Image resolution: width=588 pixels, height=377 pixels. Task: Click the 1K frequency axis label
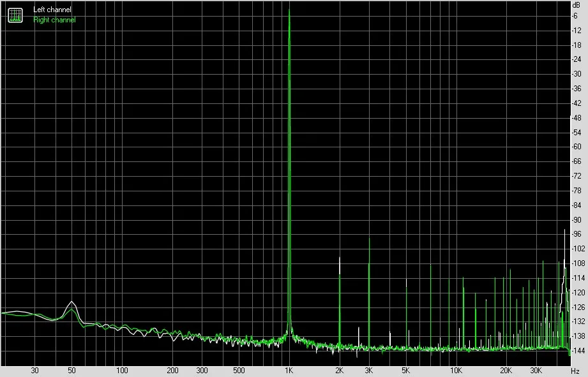(289, 371)
